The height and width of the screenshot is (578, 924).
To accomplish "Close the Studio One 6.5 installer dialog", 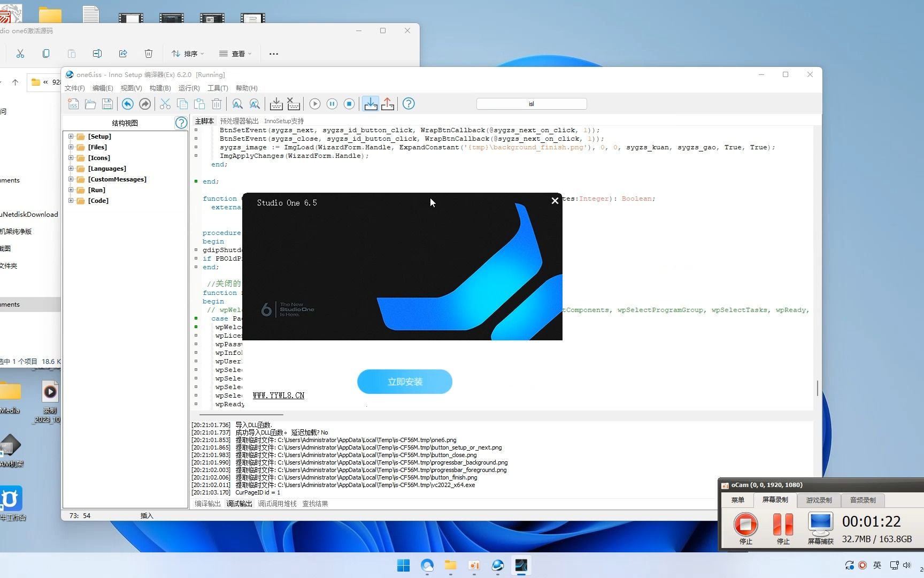I will point(555,201).
